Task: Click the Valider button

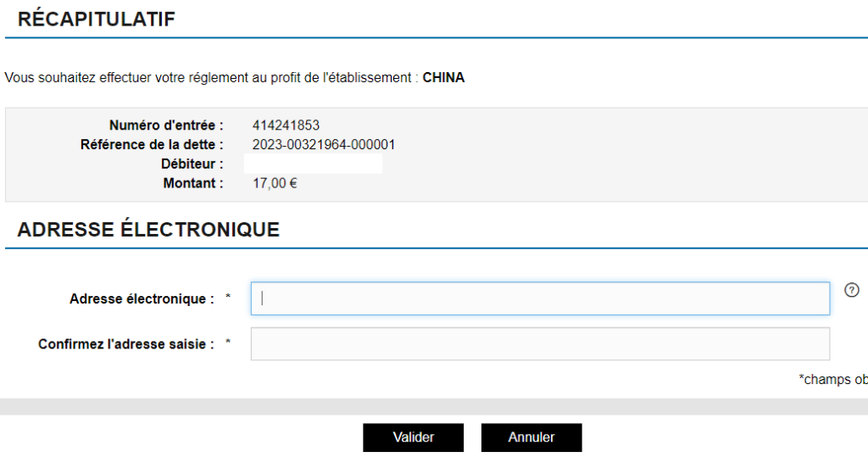Action: 414,437
